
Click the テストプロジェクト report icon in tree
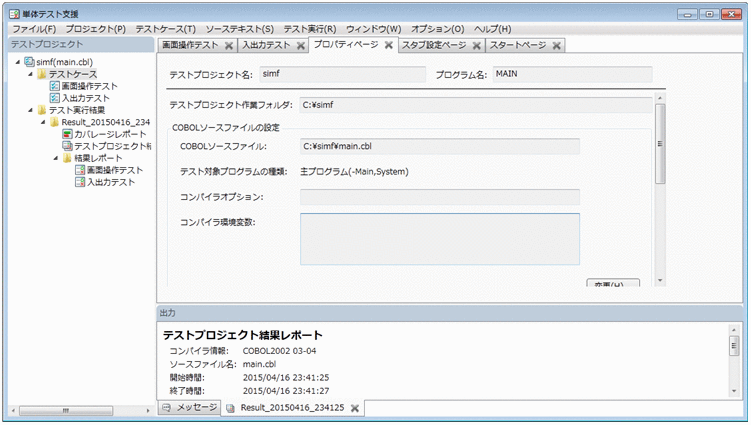(67, 146)
